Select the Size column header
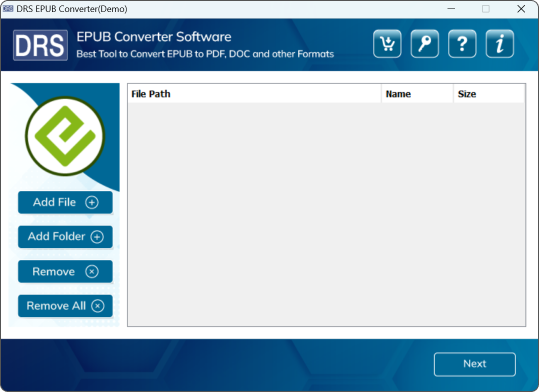The height and width of the screenshot is (392, 539). pyautogui.click(x=489, y=94)
